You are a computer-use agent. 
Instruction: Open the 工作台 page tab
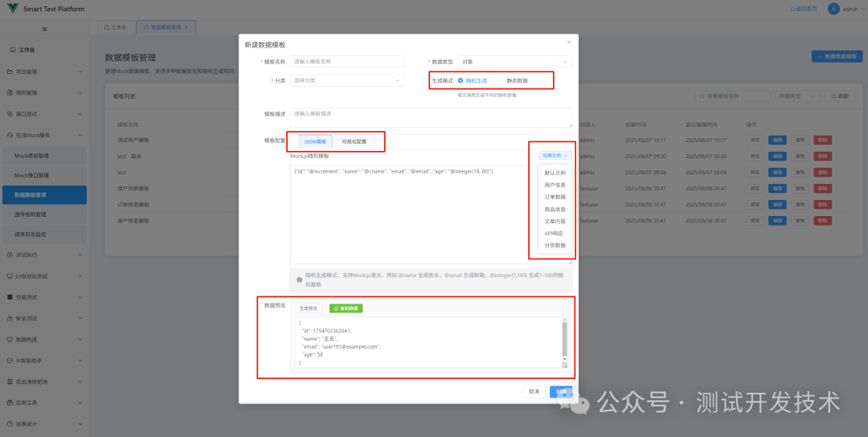pyautogui.click(x=115, y=27)
